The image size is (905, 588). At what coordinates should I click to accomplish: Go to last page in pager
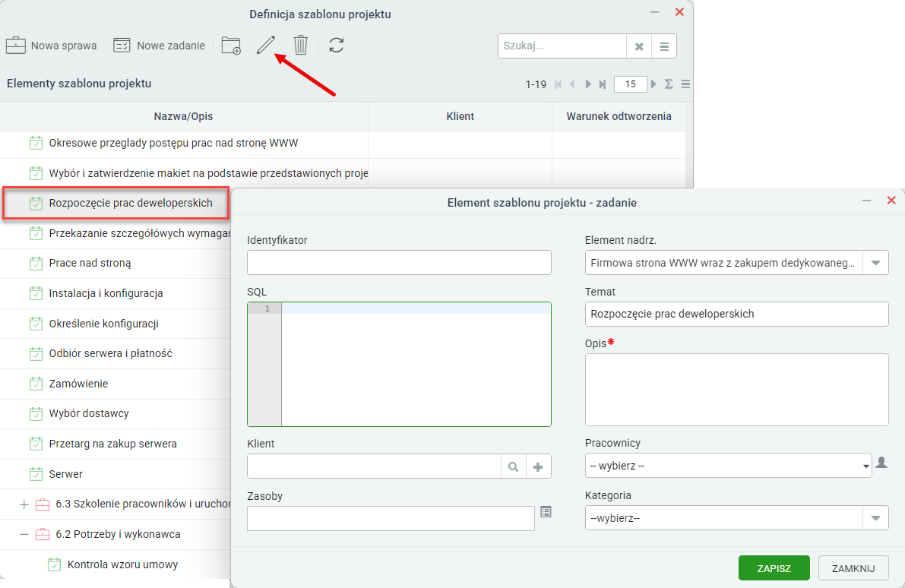pos(602,84)
